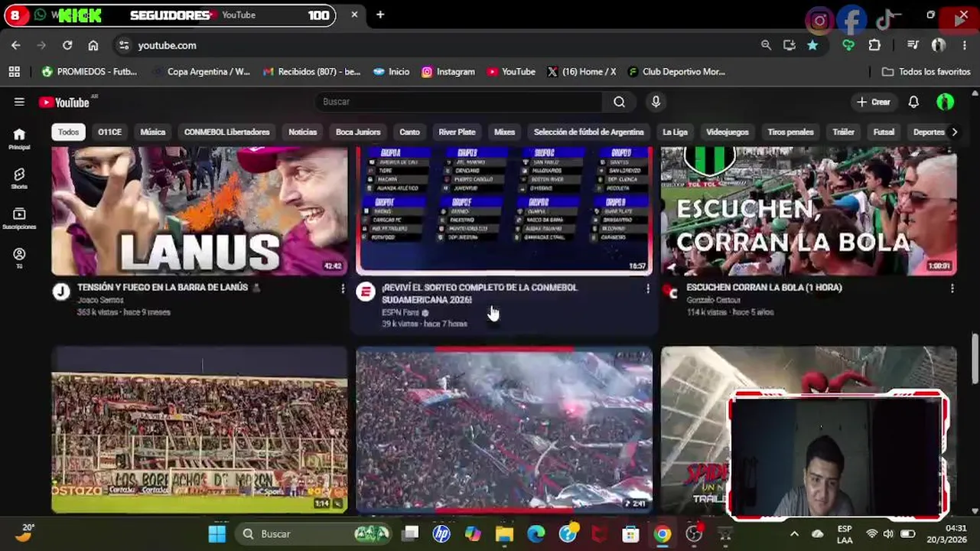This screenshot has height=551, width=980.
Task: Open Principal (Home) in the sidebar
Action: (x=19, y=139)
